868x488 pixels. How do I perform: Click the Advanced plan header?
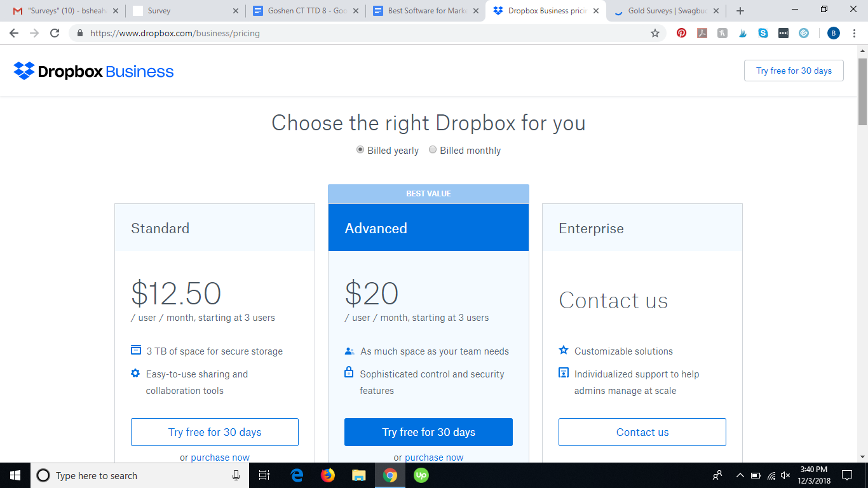click(428, 227)
